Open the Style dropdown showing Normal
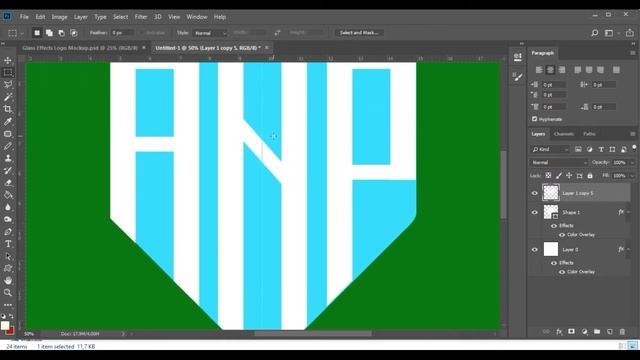The height and width of the screenshot is (360, 640). click(210, 33)
